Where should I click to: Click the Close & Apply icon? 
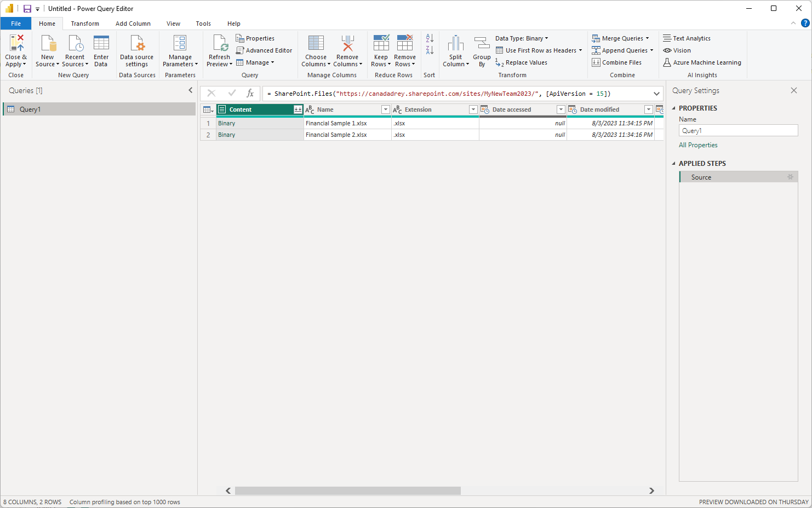click(x=16, y=43)
